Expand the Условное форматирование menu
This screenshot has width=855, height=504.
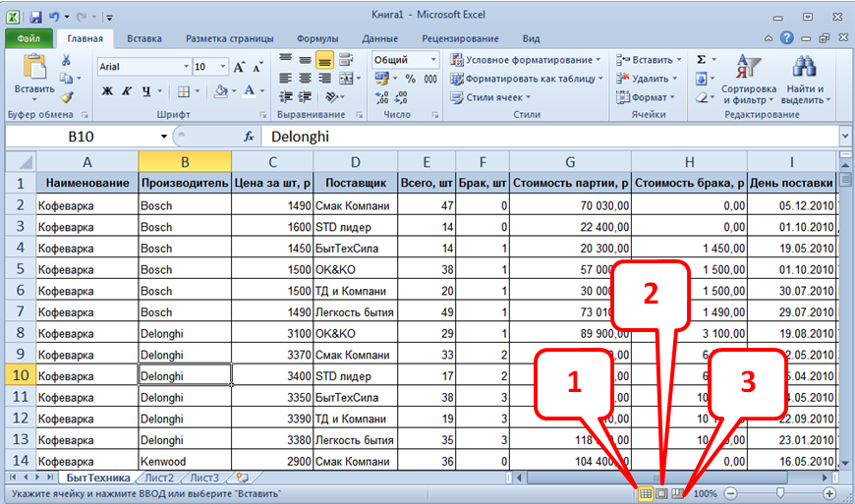529,60
